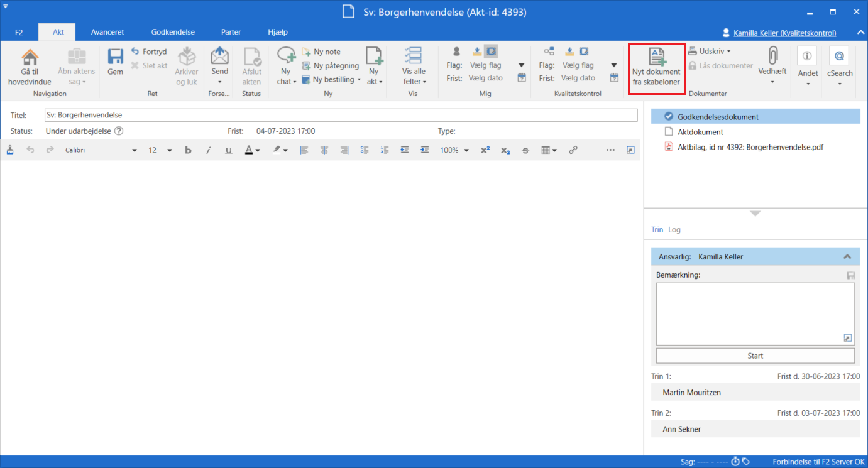Click the unit hierarchy icon in Kvalitetskontrol

549,52
